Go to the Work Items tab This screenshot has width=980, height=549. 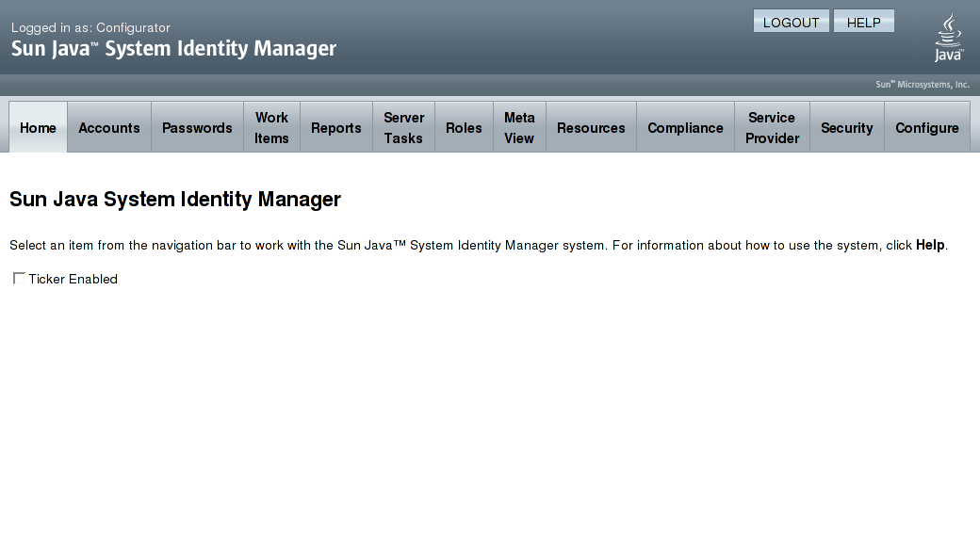pyautogui.click(x=271, y=128)
